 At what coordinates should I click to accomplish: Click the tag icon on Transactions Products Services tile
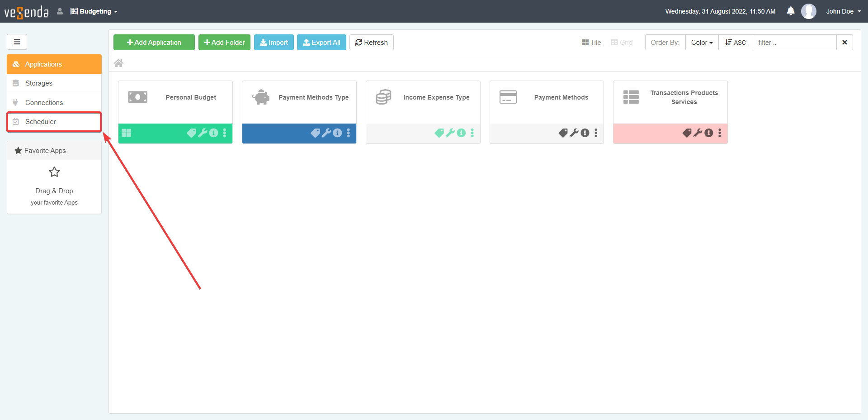[x=687, y=133]
